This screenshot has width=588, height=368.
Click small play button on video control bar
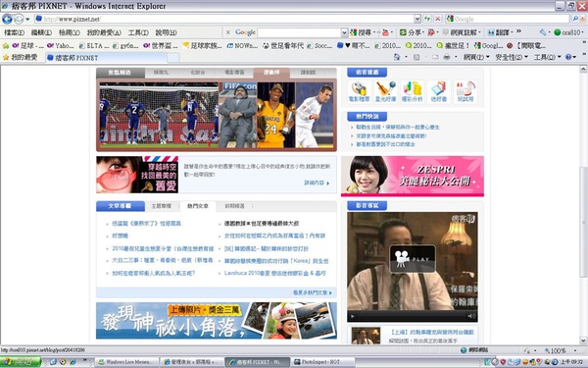[353, 317]
